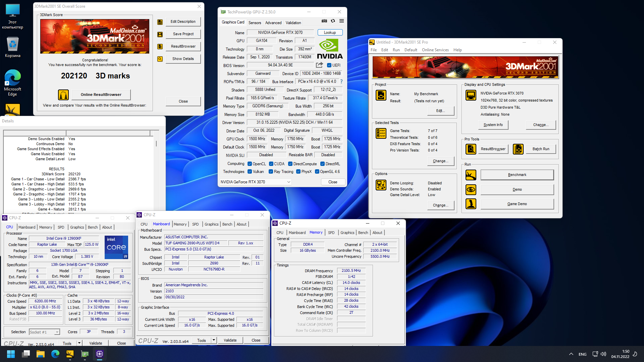Click the Edit Description icon in score window
Screen dimensions: 644x362
(160, 22)
